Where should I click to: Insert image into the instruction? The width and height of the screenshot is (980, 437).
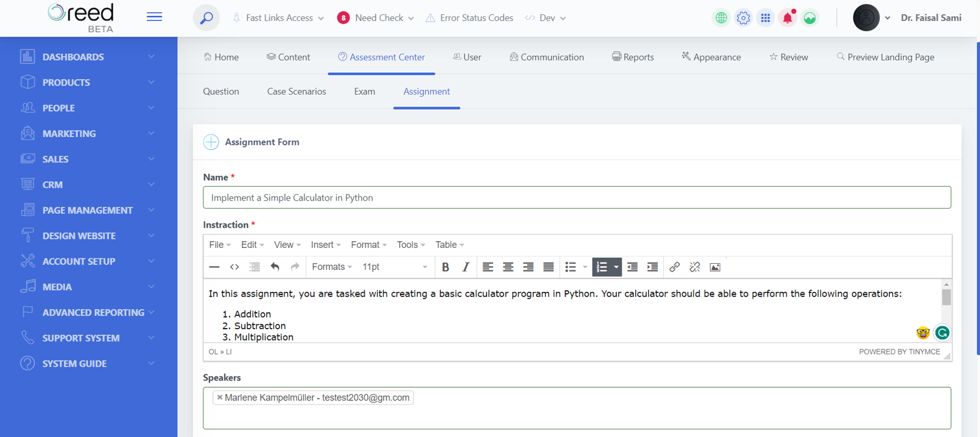click(715, 267)
